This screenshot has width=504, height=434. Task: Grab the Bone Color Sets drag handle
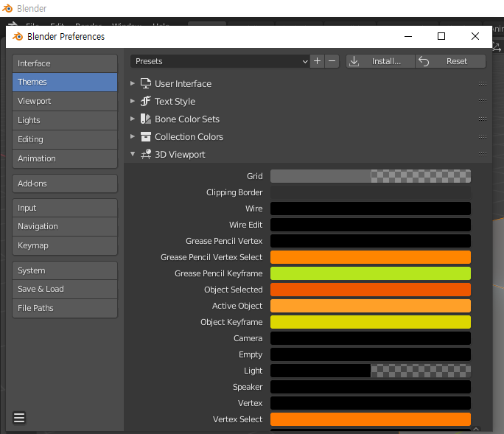coord(483,119)
